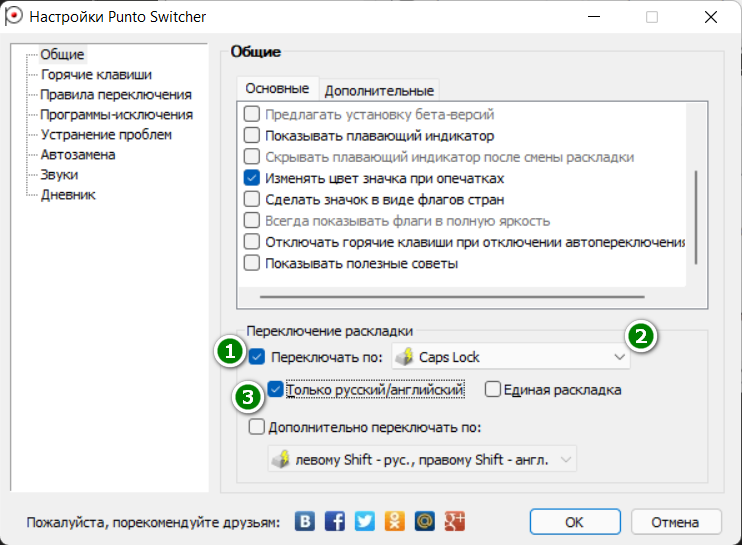Viewport: 742px width, 545px height.
Task: Uncheck Изменять цвет значка при опечатках
Action: pos(252,178)
